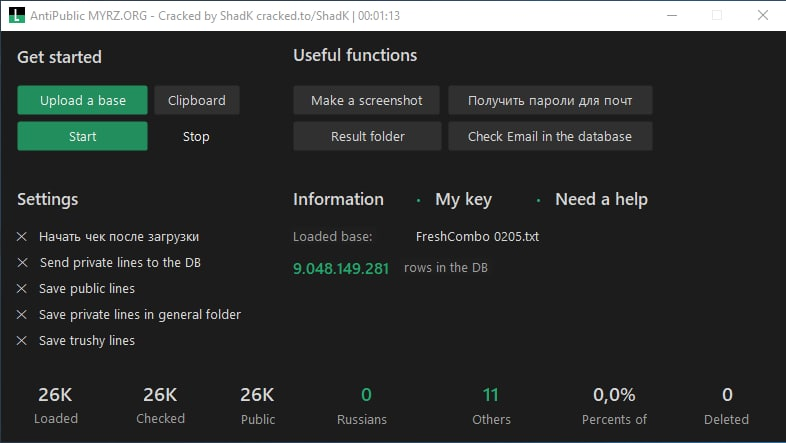Toggle the Save trushy lines option
Image resolution: width=786 pixels, height=443 pixels.
pyautogui.click(x=23, y=341)
